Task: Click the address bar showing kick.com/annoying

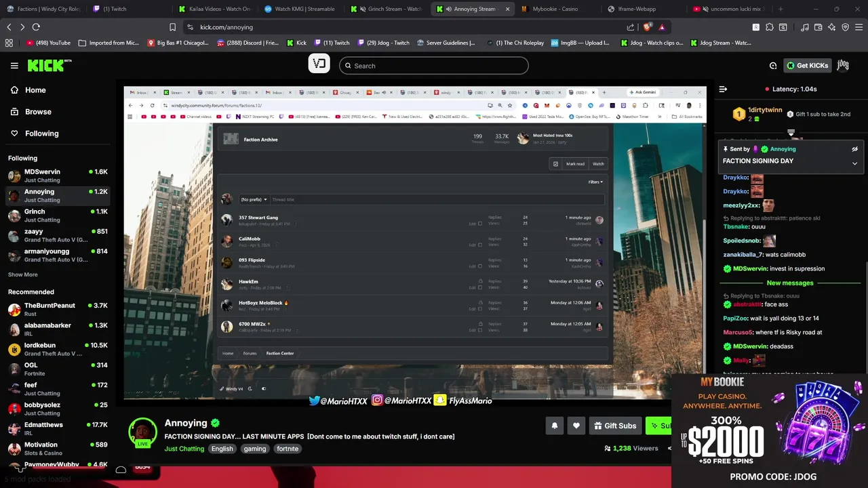Action: (x=407, y=27)
